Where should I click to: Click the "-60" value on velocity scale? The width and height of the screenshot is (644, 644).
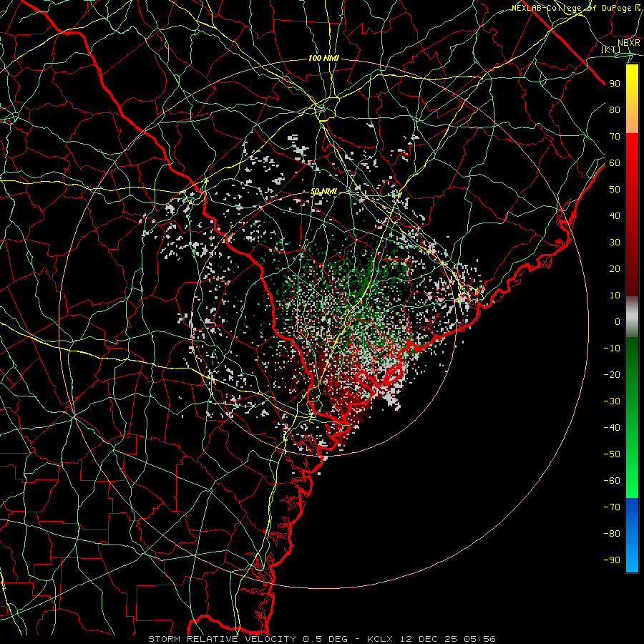click(612, 481)
